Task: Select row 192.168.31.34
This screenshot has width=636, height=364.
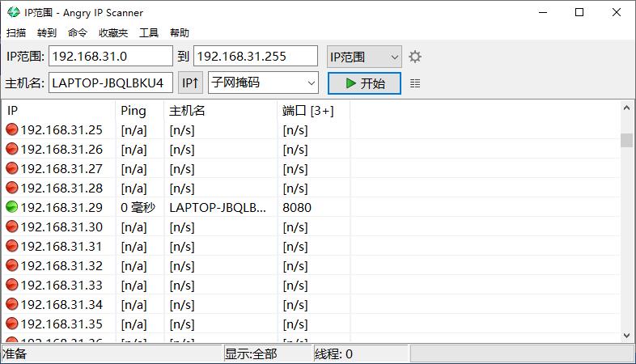Action: tap(311, 304)
